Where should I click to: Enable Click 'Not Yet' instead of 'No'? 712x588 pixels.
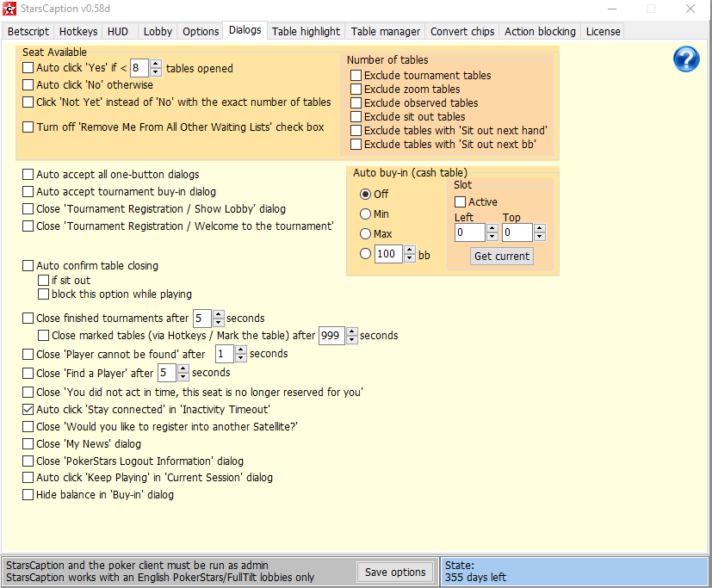coord(28,102)
